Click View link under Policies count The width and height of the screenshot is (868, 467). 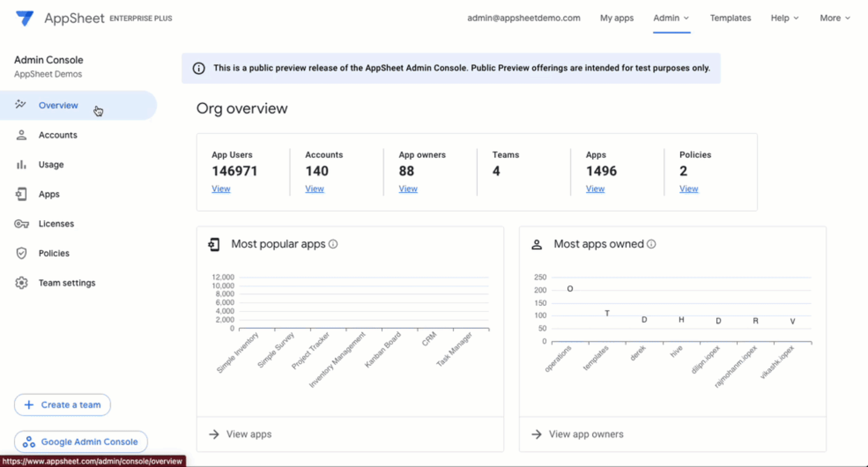point(689,189)
